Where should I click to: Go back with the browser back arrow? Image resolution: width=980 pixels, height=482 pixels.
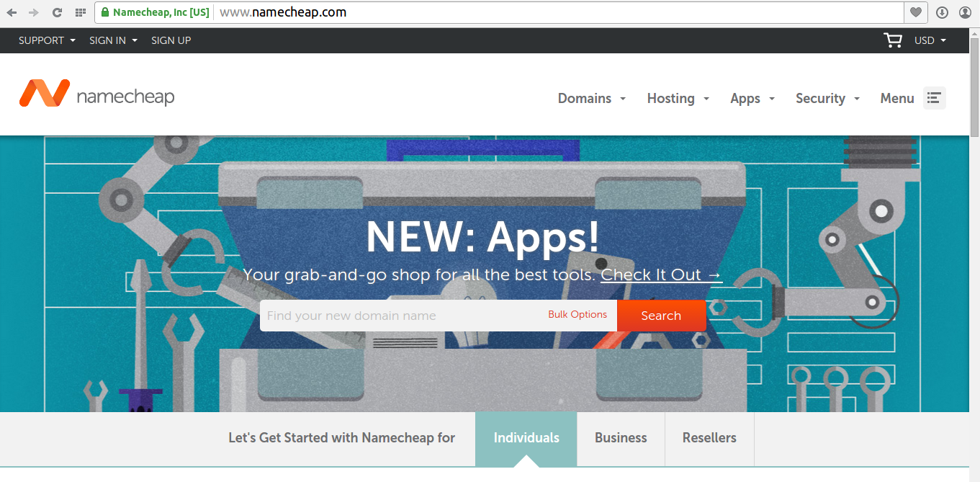[x=12, y=12]
